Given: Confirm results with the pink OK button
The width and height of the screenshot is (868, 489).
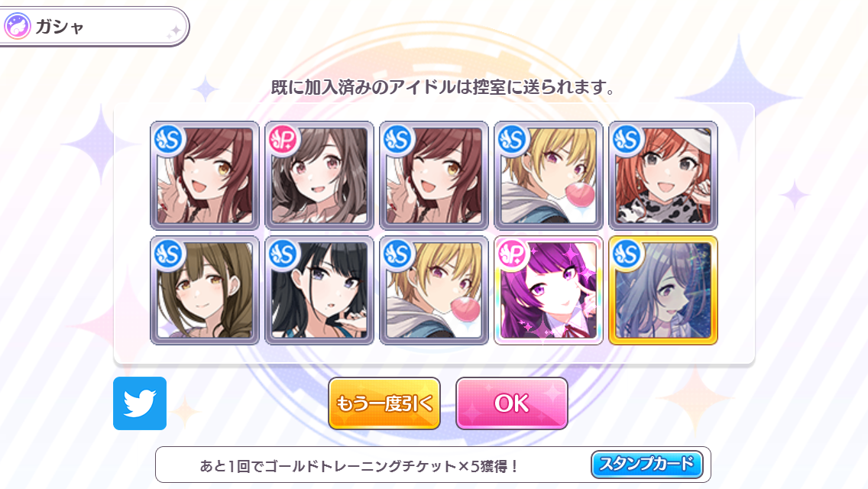Looking at the screenshot, I should click(511, 403).
